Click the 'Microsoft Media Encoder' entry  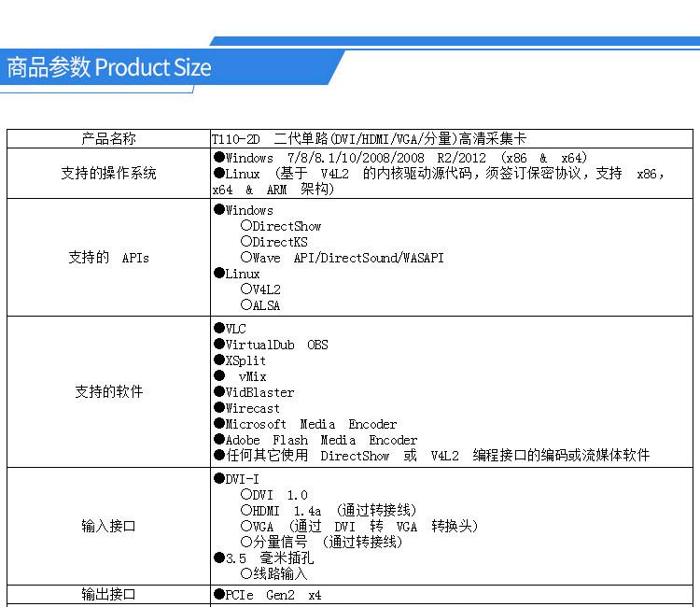point(305,424)
